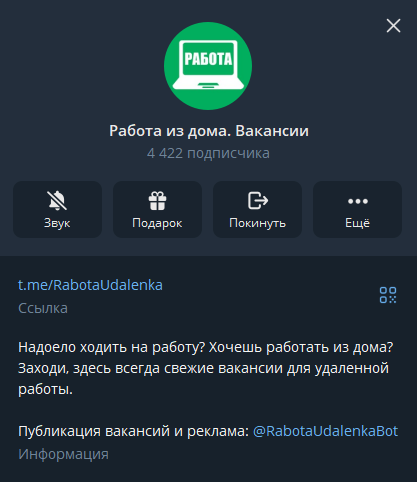Open the @RabotaUdalenkaBot mention link
The image size is (417, 482).
coord(325,431)
